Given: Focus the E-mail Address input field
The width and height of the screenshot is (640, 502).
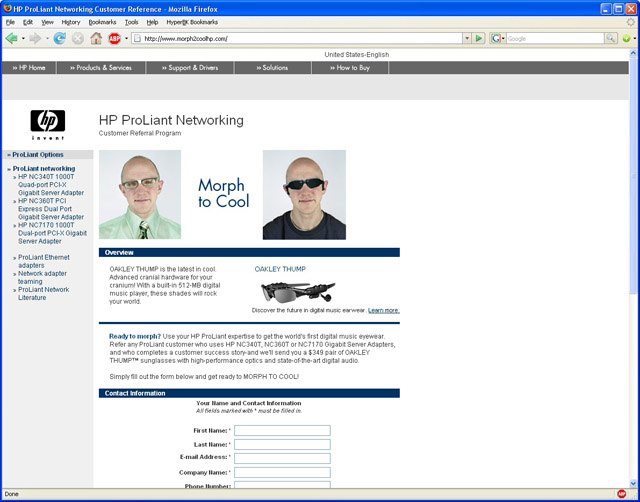Looking at the screenshot, I should 282,458.
